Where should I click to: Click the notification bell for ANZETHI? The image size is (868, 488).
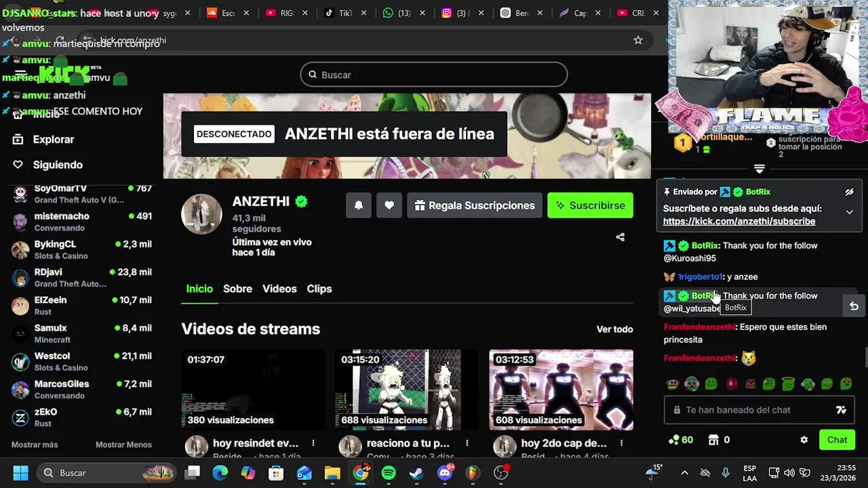[x=359, y=205]
